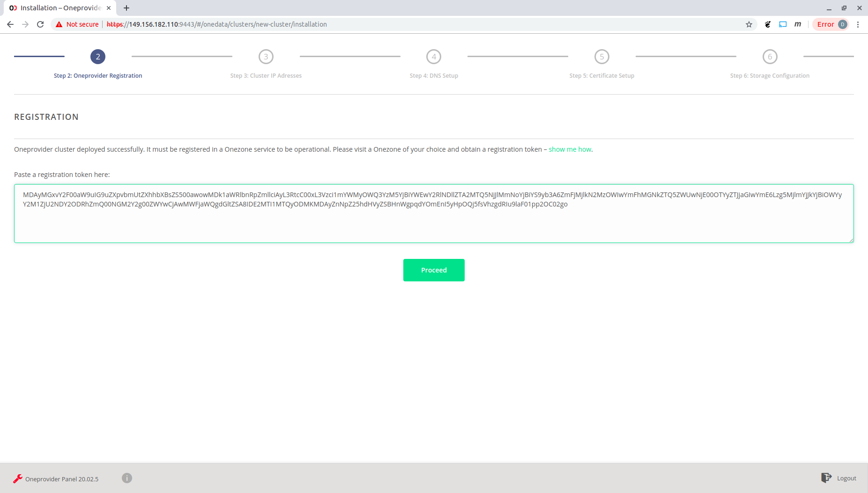This screenshot has height=493, width=868.
Task: Click the Logout text link
Action: pos(846,478)
